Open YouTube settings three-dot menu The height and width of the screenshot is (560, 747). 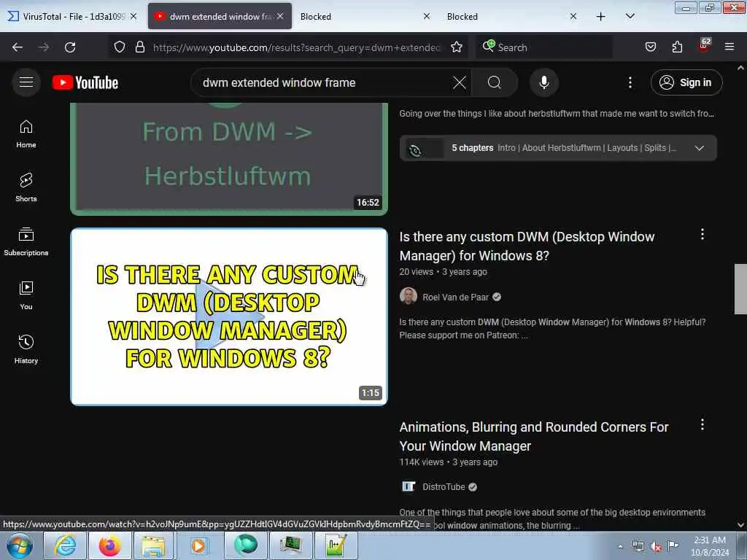pos(630,82)
